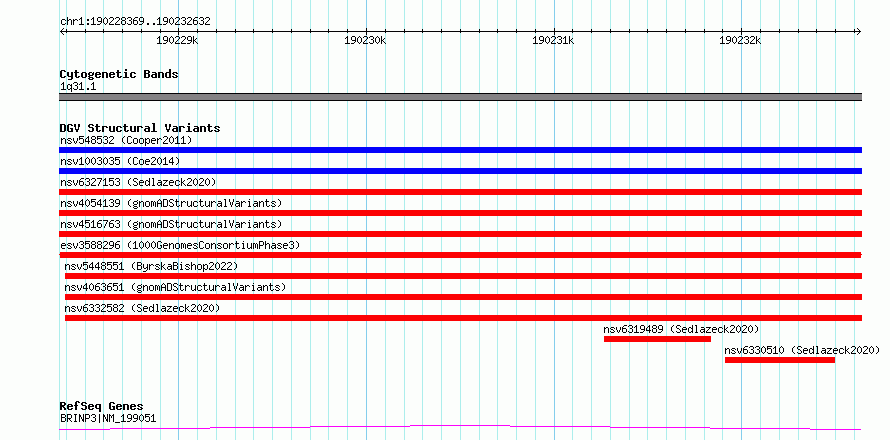The height and width of the screenshot is (440, 890).
Task: Select the blue bar for nsv548532
Action: [460, 150]
